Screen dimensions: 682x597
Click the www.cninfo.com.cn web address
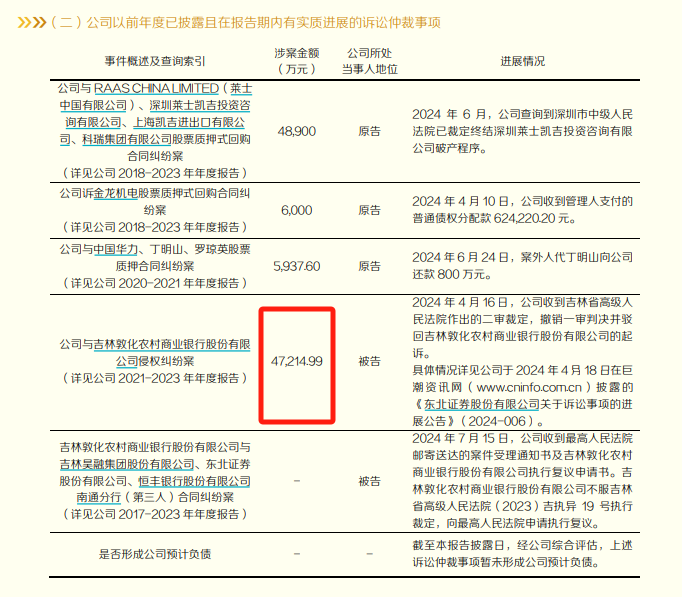pyautogui.click(x=529, y=387)
